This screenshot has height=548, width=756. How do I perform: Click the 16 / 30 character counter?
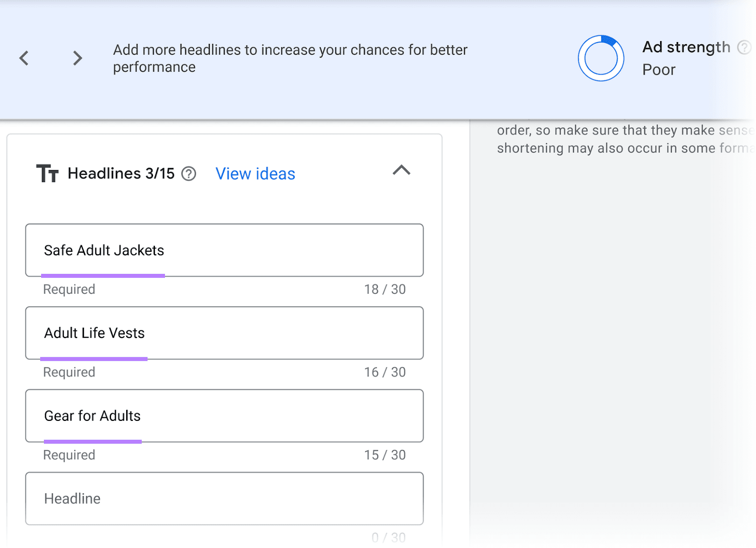coord(385,372)
